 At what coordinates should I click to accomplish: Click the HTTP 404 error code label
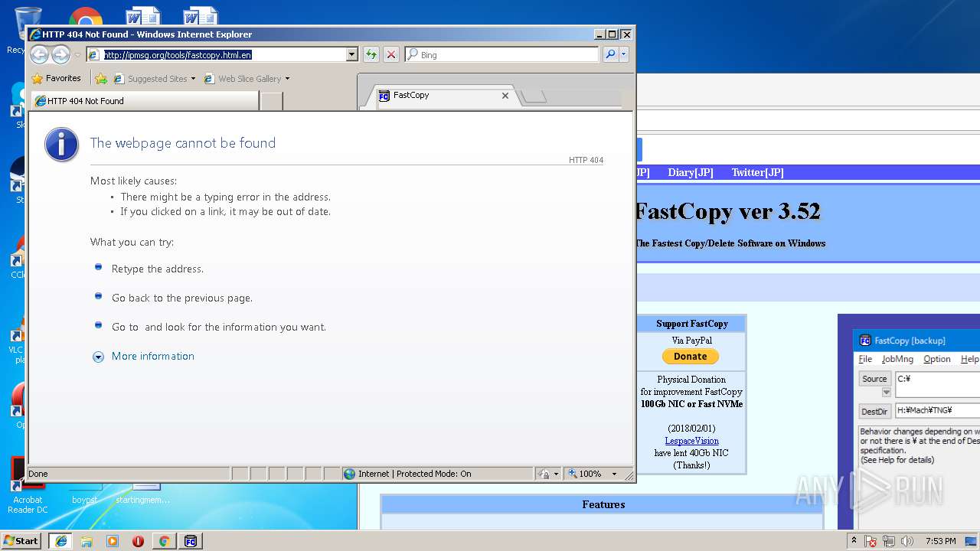pos(586,160)
